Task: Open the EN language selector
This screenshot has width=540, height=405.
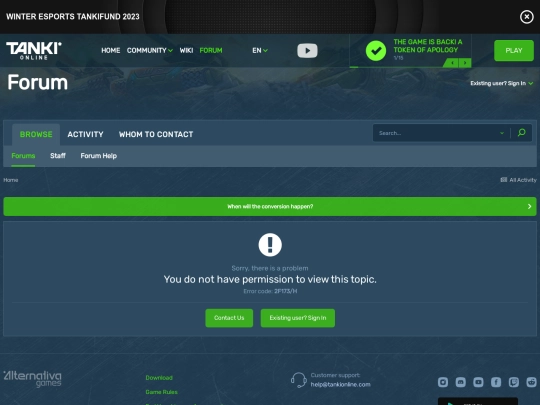Action: coord(260,51)
